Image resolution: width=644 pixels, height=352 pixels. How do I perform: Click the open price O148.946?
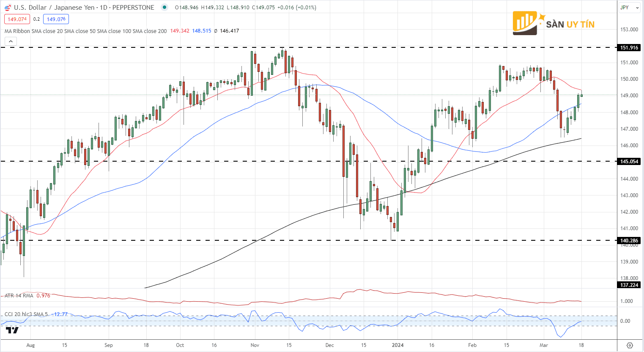[186, 8]
